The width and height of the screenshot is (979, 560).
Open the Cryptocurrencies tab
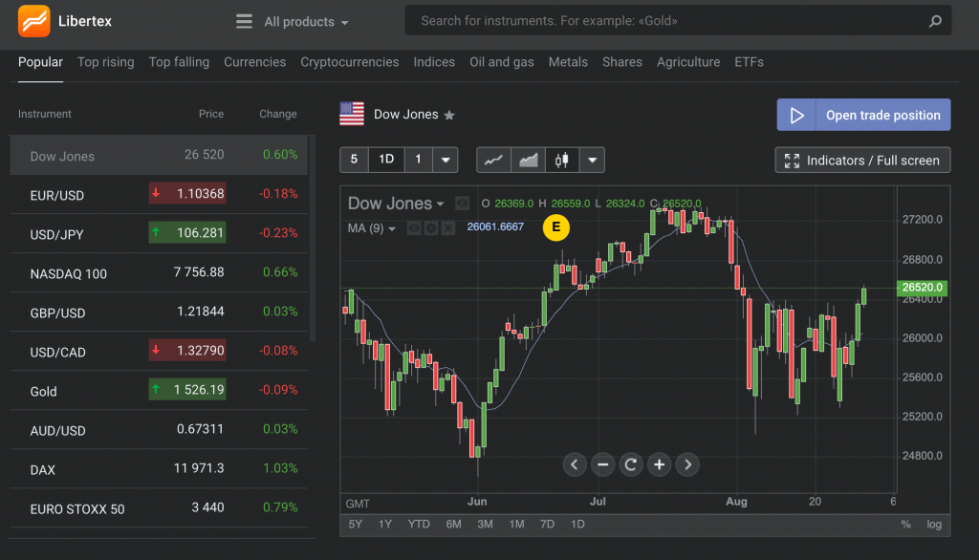pyautogui.click(x=350, y=62)
